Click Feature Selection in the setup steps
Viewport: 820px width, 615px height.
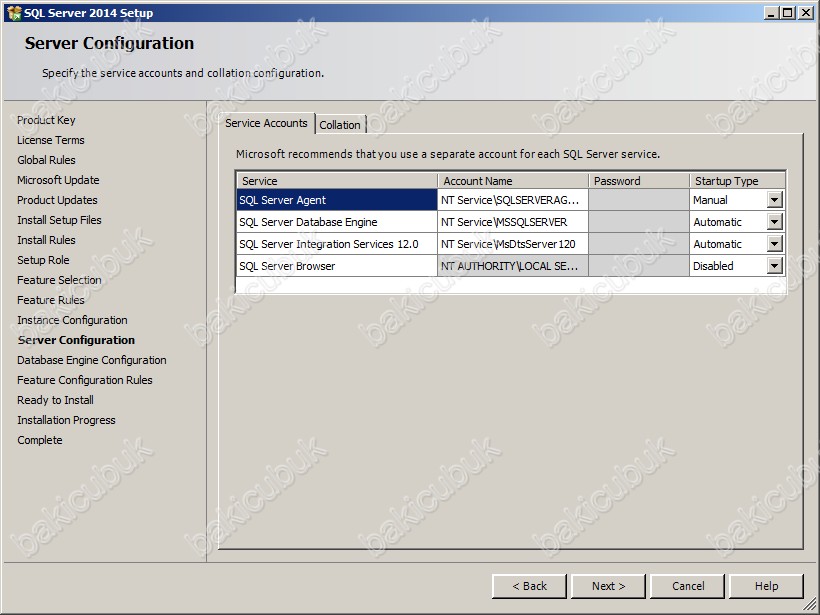click(x=59, y=280)
